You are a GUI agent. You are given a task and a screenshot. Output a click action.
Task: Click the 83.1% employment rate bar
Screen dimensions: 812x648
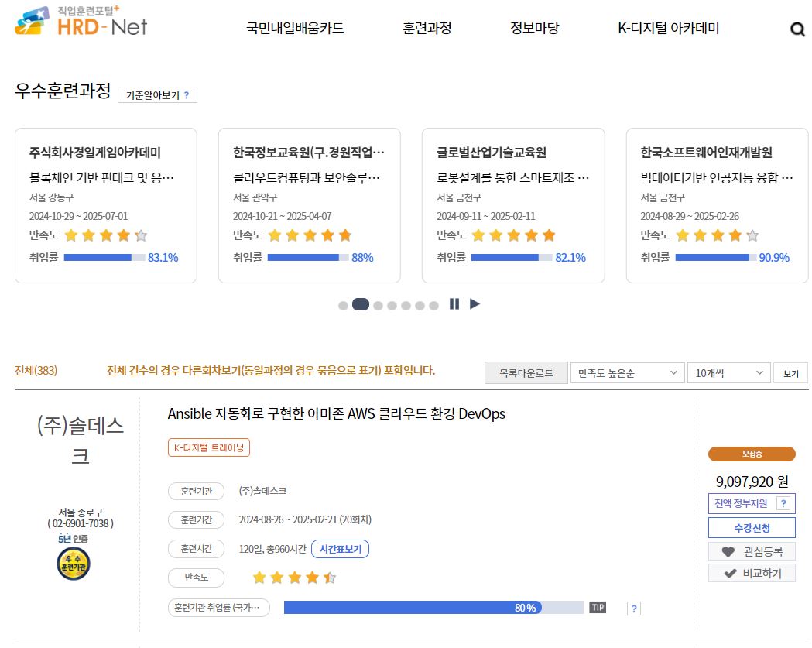(x=104, y=258)
